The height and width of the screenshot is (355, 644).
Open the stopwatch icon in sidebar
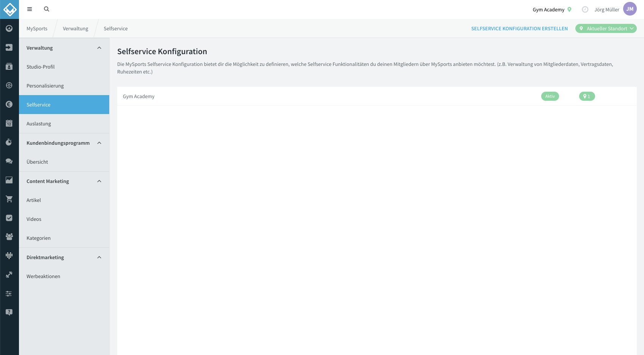point(9,142)
